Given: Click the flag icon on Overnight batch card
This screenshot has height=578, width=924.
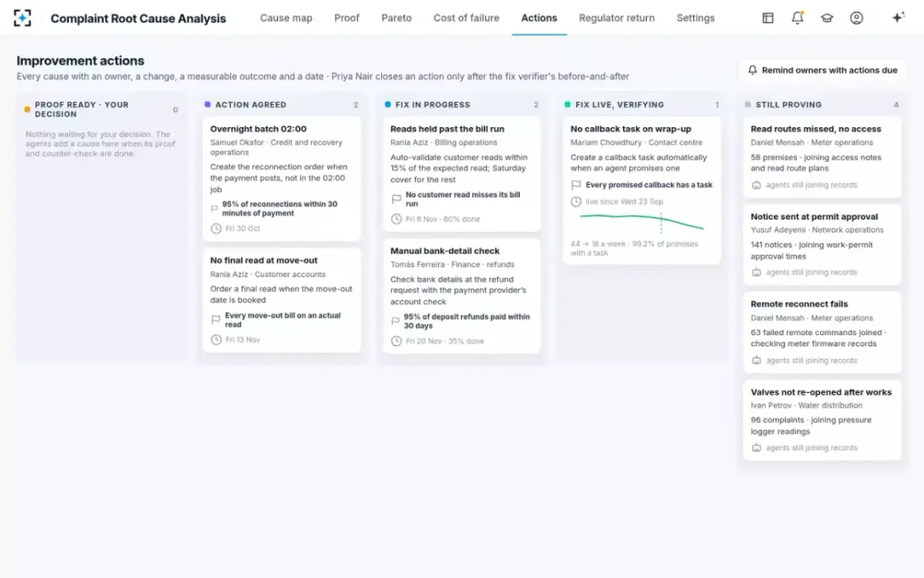Looking at the screenshot, I should point(215,209).
